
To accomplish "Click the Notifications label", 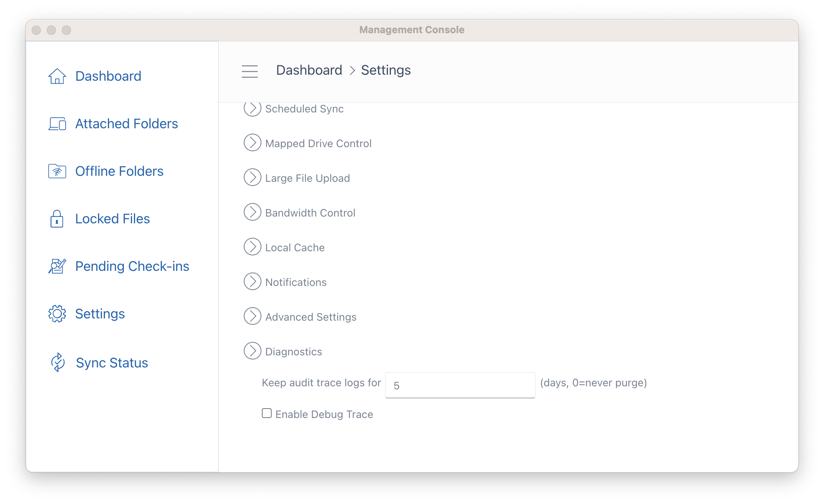I will pos(296,283).
